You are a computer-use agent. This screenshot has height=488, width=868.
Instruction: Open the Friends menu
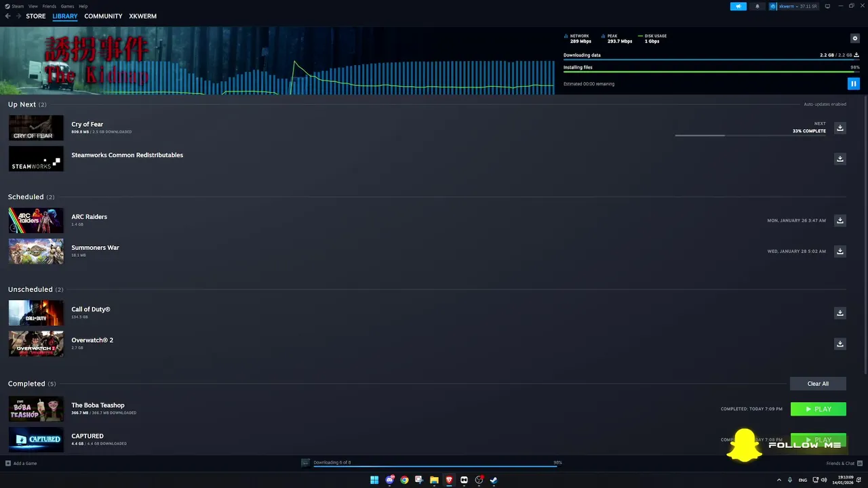tap(50, 6)
